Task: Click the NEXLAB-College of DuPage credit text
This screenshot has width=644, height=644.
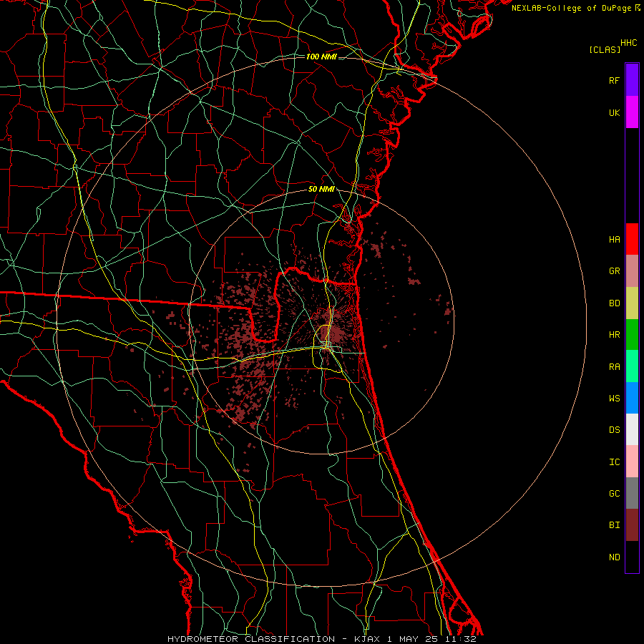Action: point(571,8)
